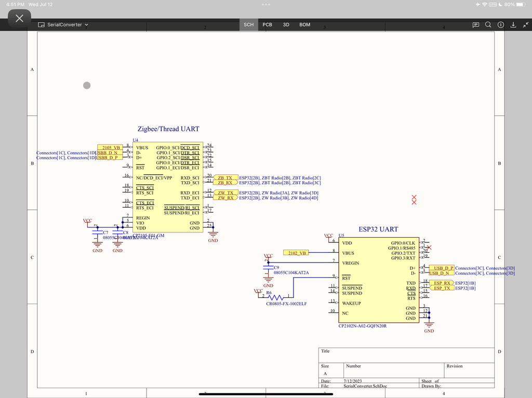Click the ZW_RX net port

225,198
